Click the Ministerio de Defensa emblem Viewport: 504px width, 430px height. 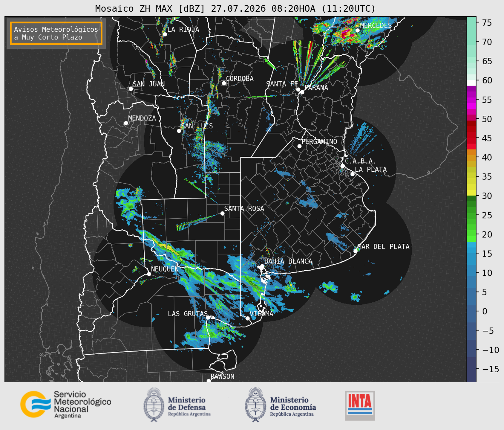click(x=154, y=405)
